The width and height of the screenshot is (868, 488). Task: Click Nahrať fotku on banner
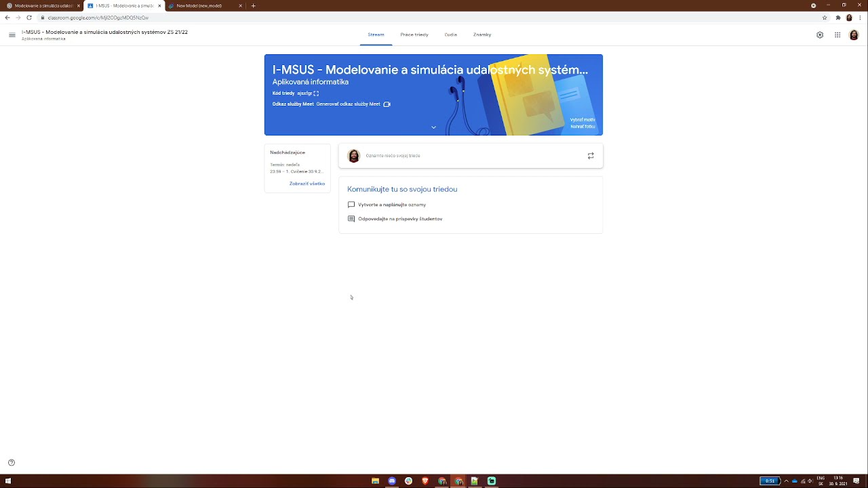[583, 127]
